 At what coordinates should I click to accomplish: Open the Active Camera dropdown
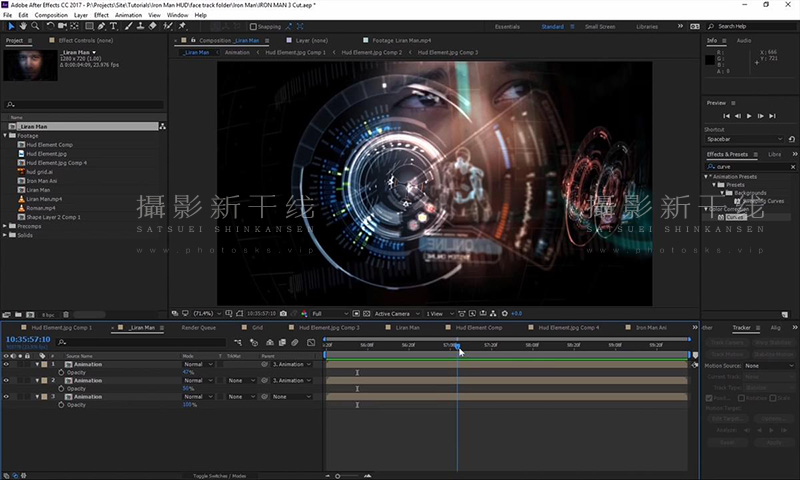397,314
